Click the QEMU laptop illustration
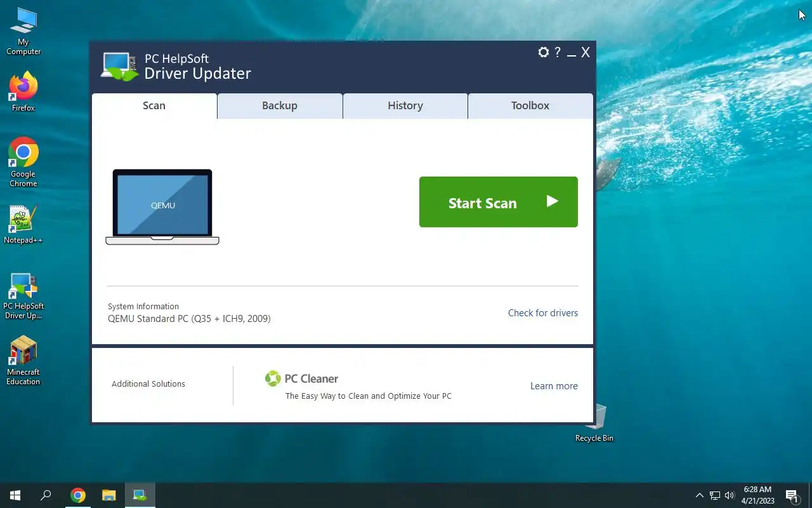The height and width of the screenshot is (508, 812). (162, 206)
